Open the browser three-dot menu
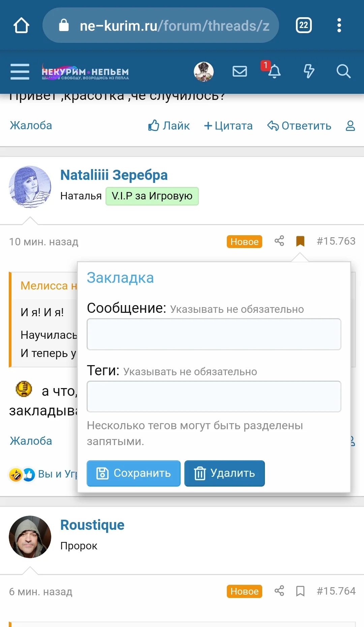This screenshot has width=364, height=627. click(339, 25)
